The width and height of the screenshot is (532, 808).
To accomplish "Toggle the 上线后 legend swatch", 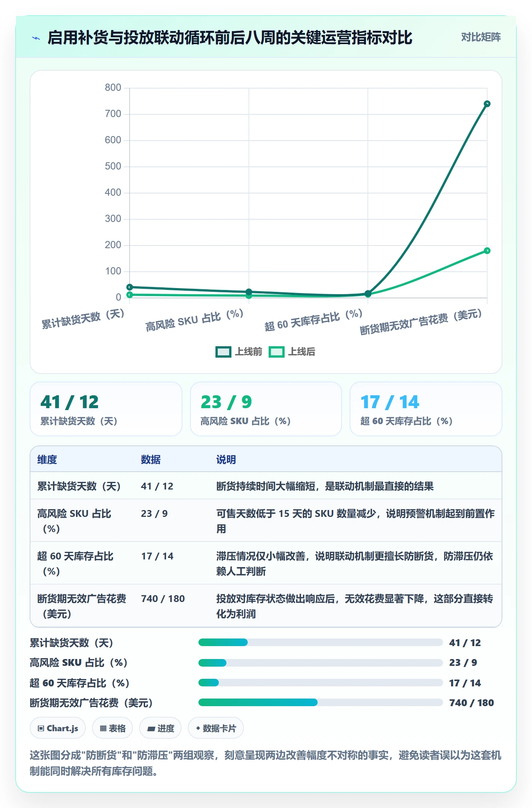I will (276, 352).
